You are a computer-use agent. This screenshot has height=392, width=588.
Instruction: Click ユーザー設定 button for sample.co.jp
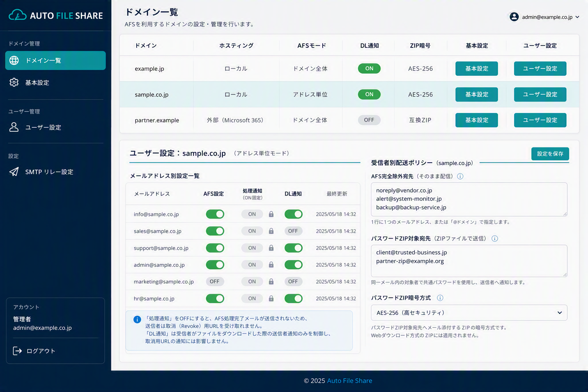[x=540, y=94]
